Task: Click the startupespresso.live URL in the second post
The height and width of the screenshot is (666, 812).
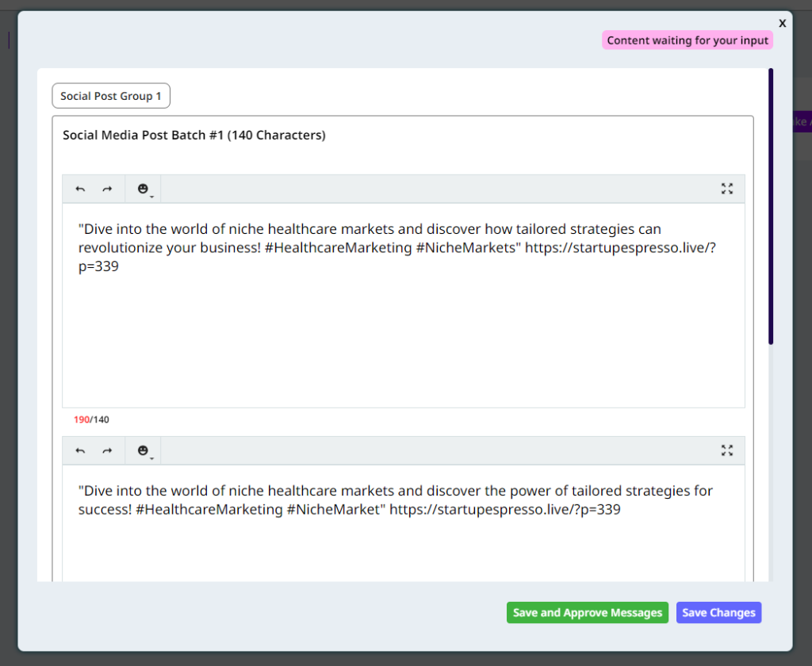Action: pos(504,510)
